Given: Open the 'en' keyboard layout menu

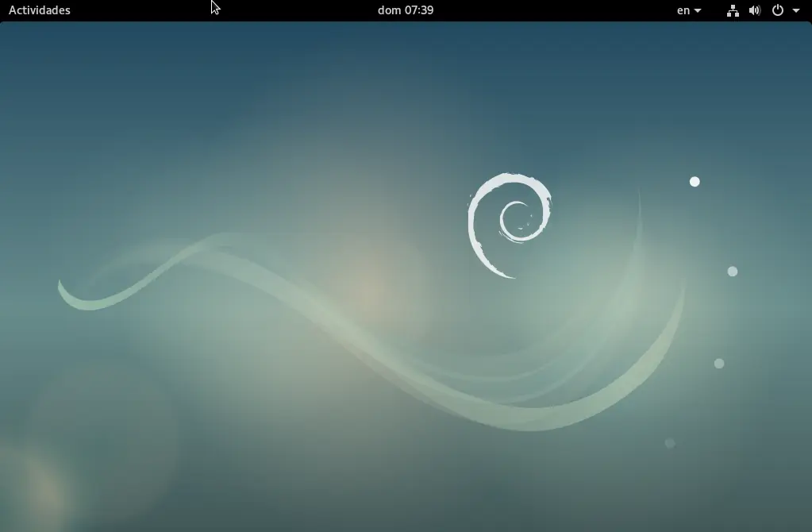Looking at the screenshot, I should (689, 10).
